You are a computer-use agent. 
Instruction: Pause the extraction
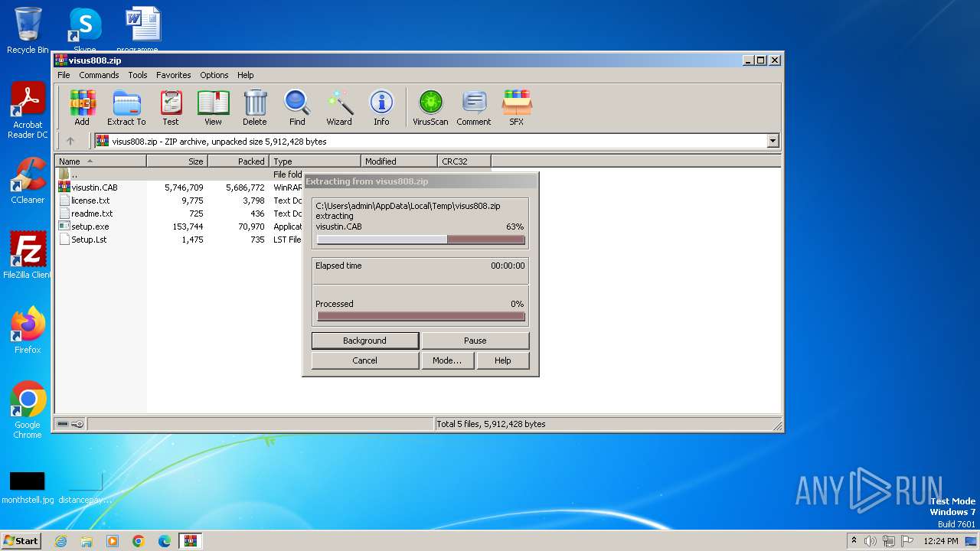pos(475,341)
